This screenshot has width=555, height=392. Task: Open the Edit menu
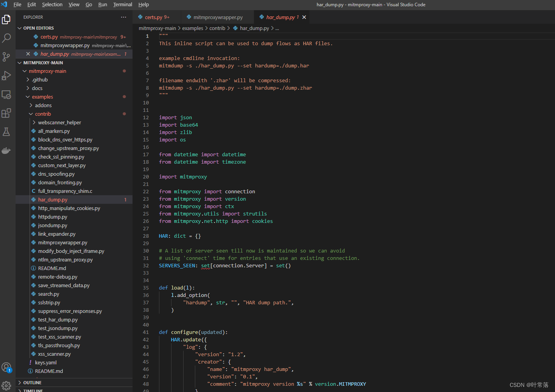click(32, 4)
